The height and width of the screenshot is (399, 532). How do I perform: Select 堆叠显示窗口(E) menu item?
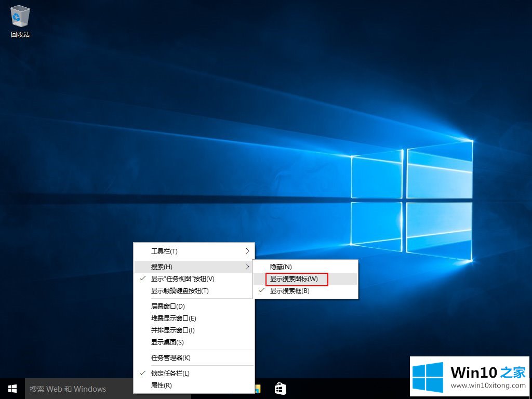click(x=194, y=318)
